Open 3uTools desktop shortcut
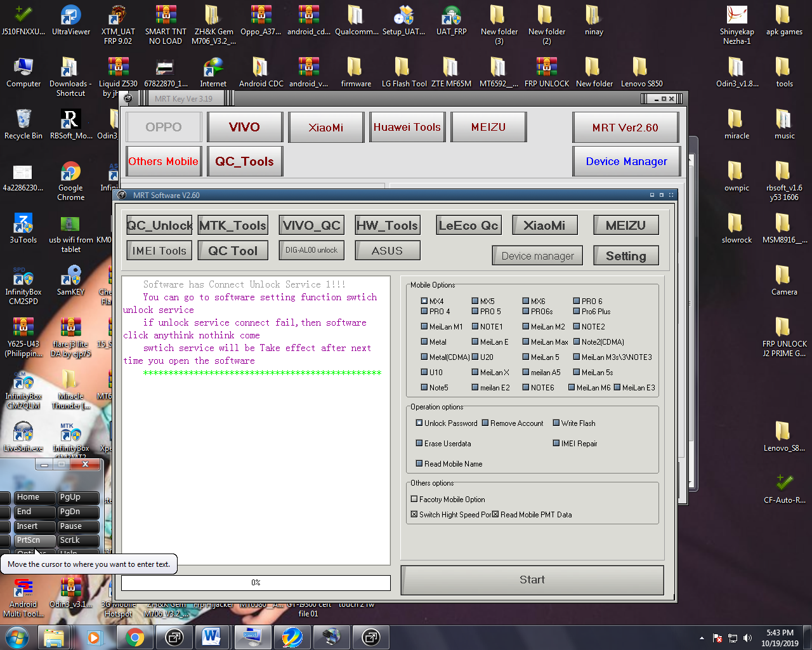Screen dimensions: 812x650 tap(23, 229)
